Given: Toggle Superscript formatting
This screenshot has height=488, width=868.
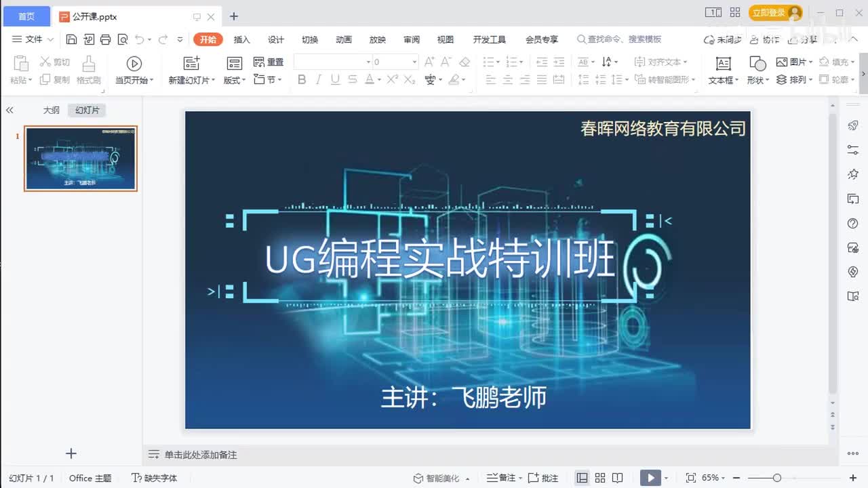Looking at the screenshot, I should point(392,80).
